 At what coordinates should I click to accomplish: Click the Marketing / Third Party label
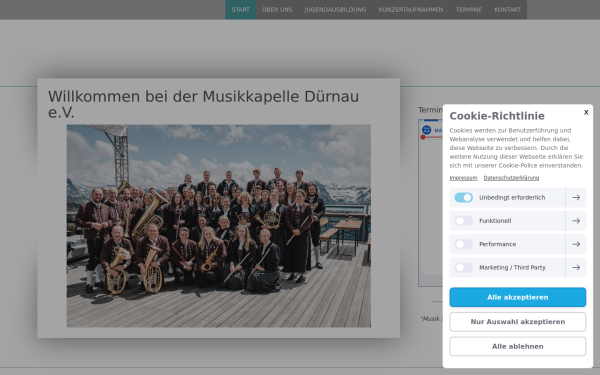[512, 267]
